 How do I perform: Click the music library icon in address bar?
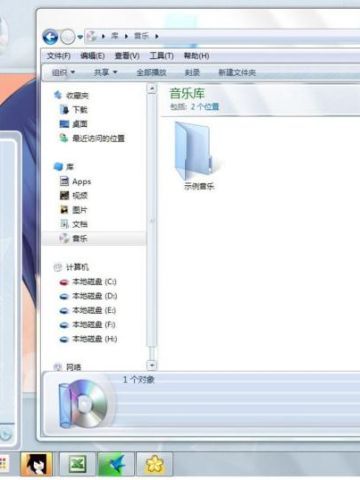point(91,36)
